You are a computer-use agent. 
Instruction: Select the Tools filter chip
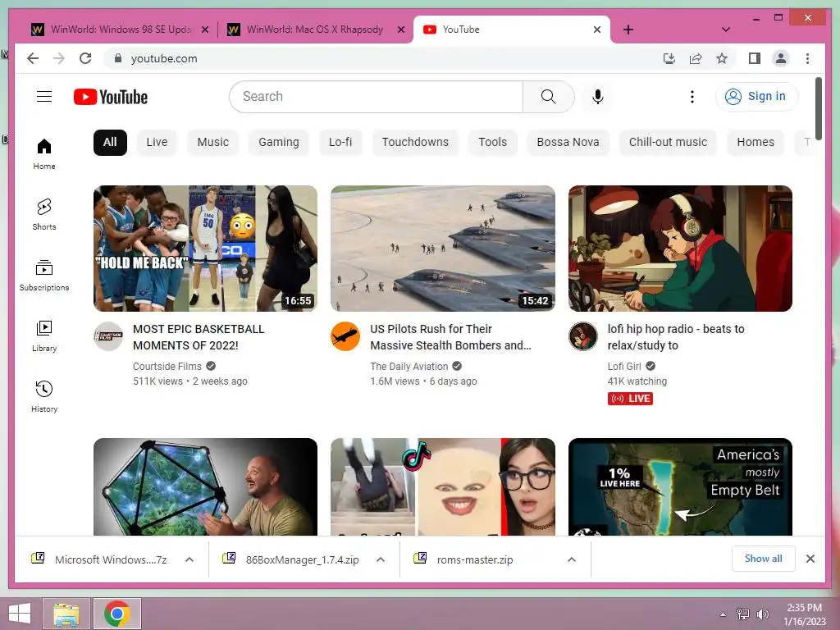pos(492,143)
